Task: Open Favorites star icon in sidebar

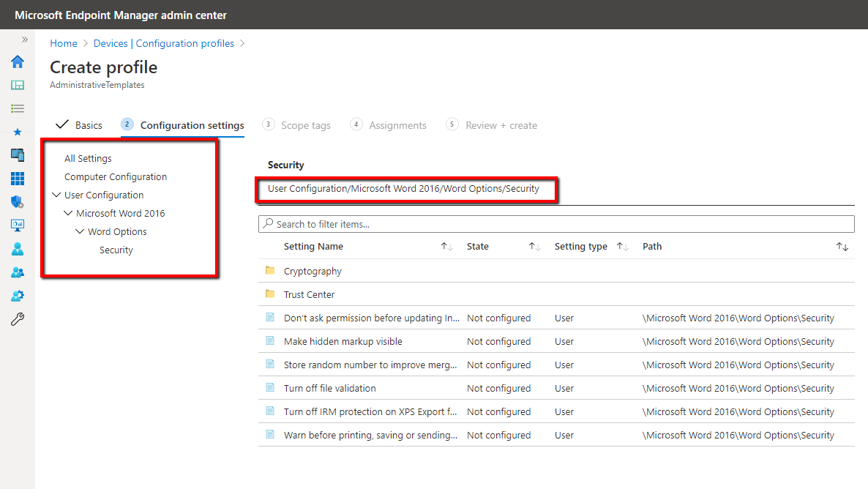Action: click(17, 132)
